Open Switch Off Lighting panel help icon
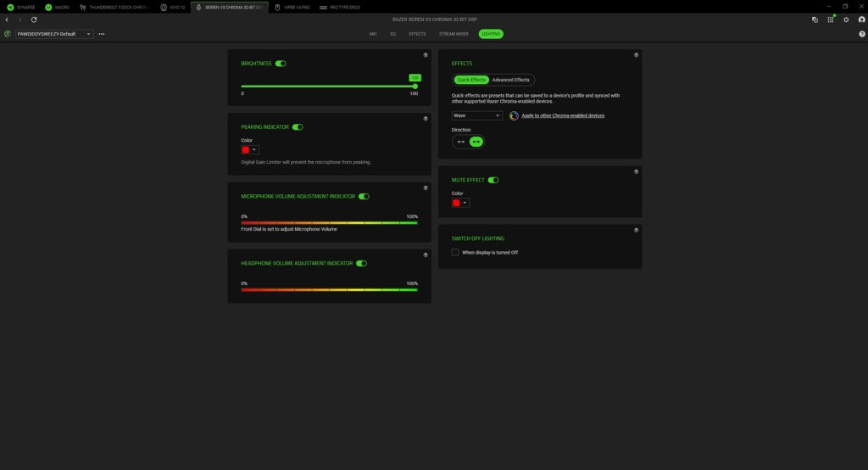This screenshot has width=868, height=470. (x=636, y=230)
